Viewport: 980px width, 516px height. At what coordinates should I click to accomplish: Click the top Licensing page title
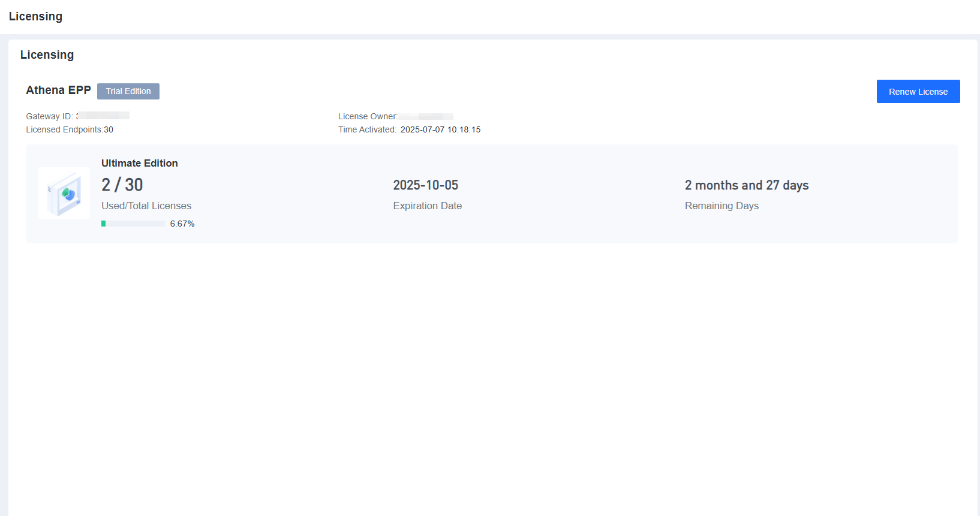coord(35,16)
